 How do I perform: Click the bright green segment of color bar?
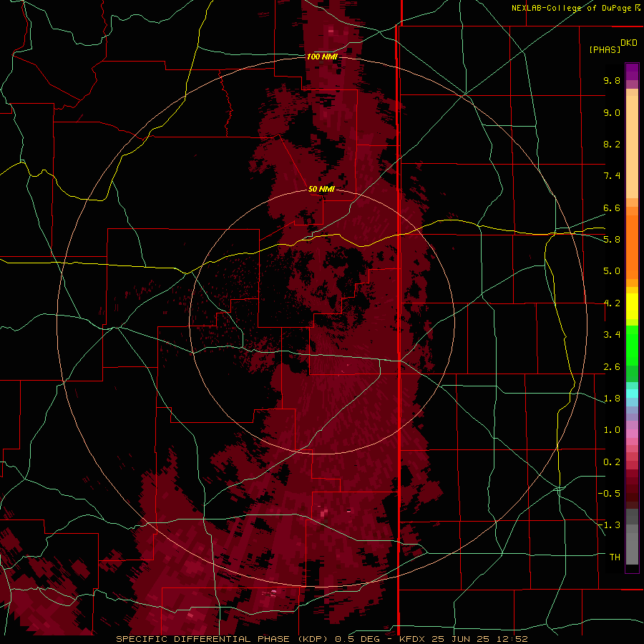point(632,345)
